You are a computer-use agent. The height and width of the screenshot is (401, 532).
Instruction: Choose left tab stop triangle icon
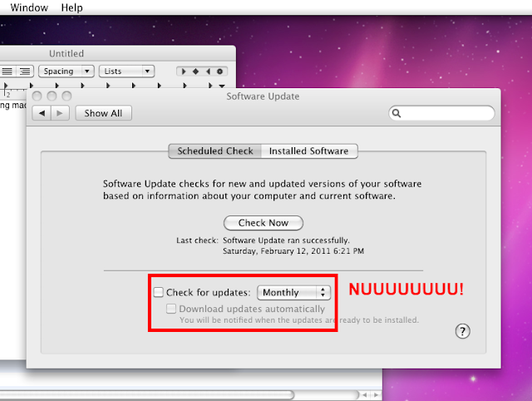pos(184,72)
